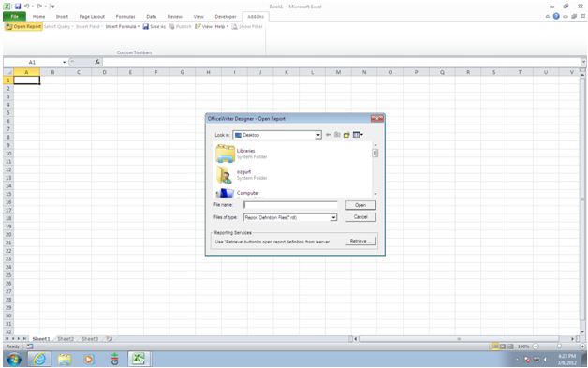Select the Add-Ins ribbon tab

[256, 17]
